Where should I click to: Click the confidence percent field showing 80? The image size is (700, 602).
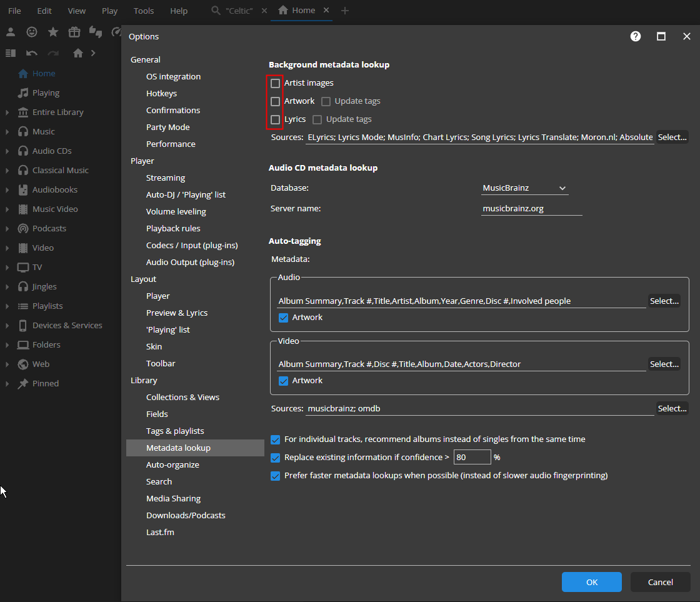[x=472, y=458]
